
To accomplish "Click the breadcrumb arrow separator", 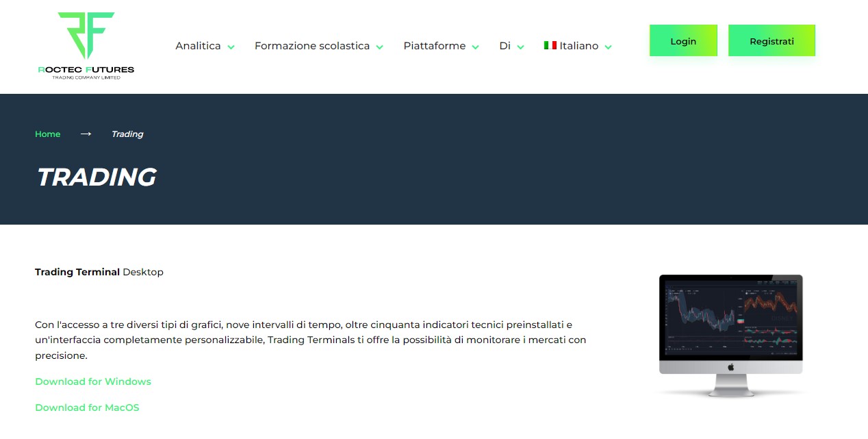I will (86, 134).
